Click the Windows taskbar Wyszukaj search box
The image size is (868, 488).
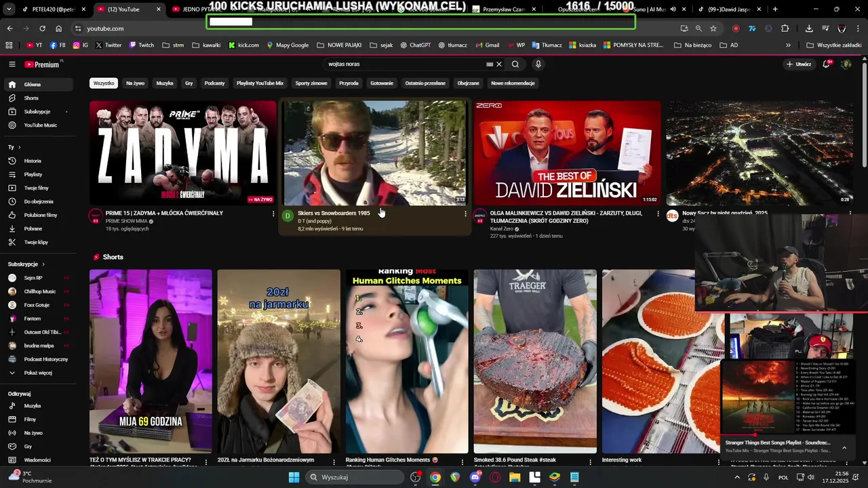pyautogui.click(x=353, y=477)
